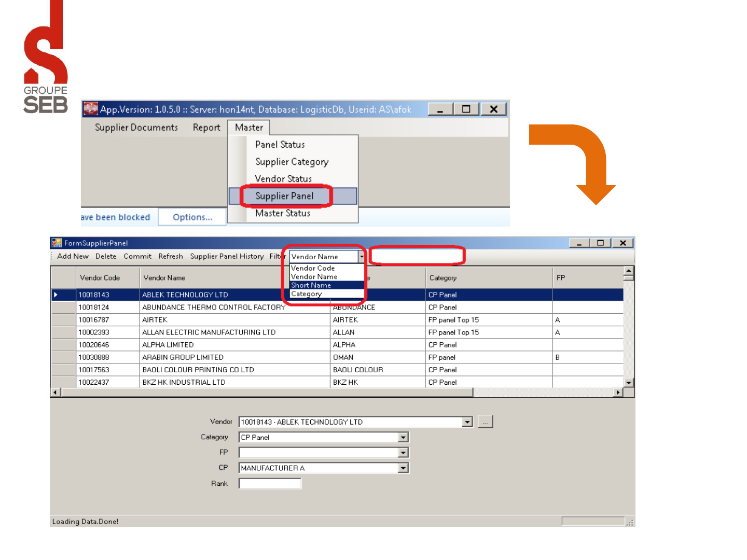Choose Supplier Category menu entry
This screenshot has height=560, width=747.
(x=292, y=162)
